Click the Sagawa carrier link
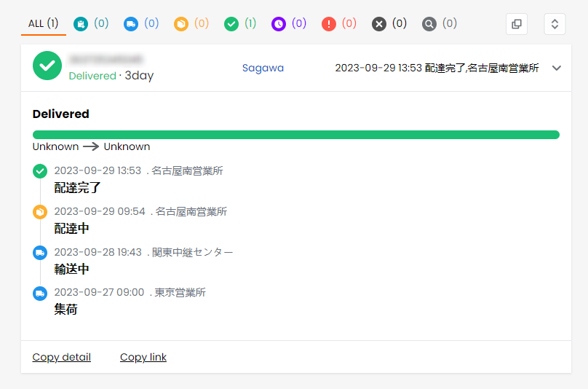588x389 pixels. click(x=263, y=68)
